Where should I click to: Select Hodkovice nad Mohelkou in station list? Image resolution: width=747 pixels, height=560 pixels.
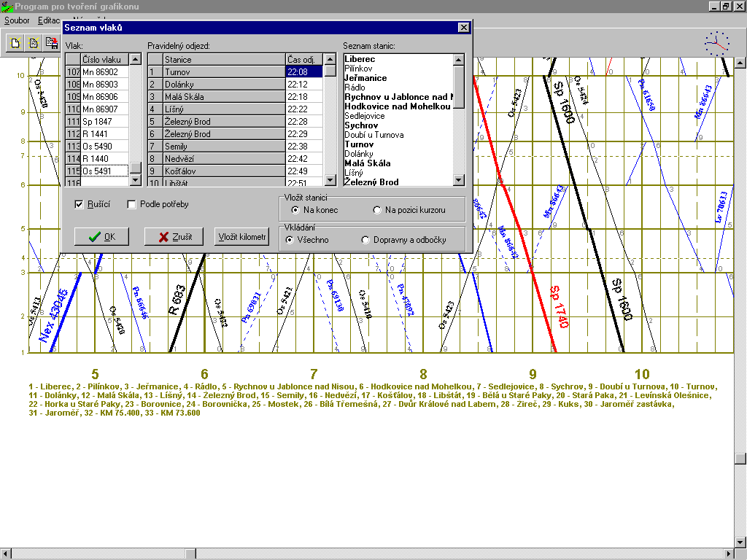(398, 106)
